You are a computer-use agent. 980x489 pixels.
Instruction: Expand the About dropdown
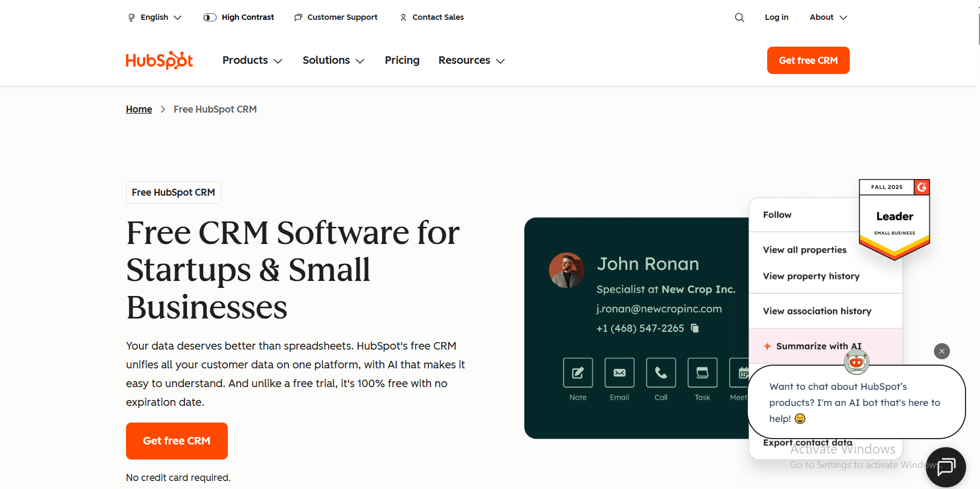tap(827, 17)
